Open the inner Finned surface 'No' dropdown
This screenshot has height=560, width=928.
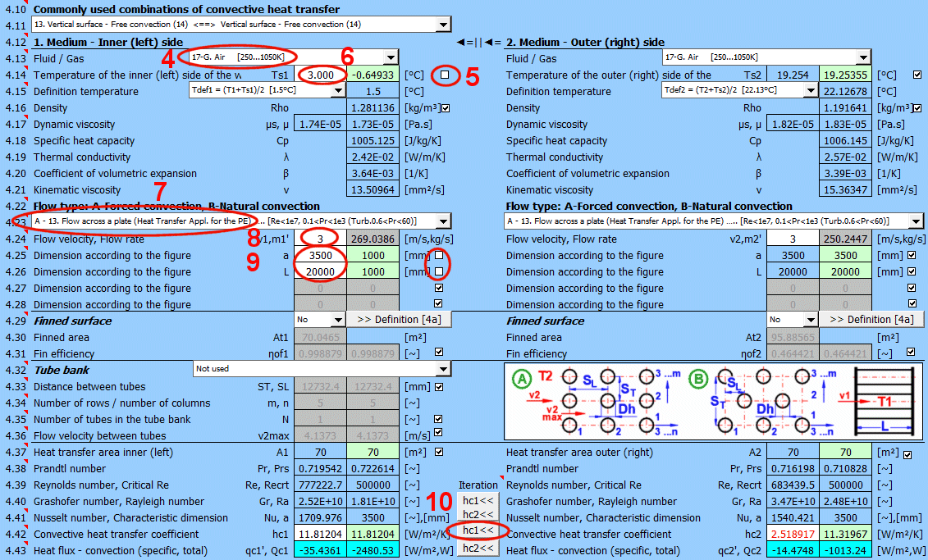point(338,320)
